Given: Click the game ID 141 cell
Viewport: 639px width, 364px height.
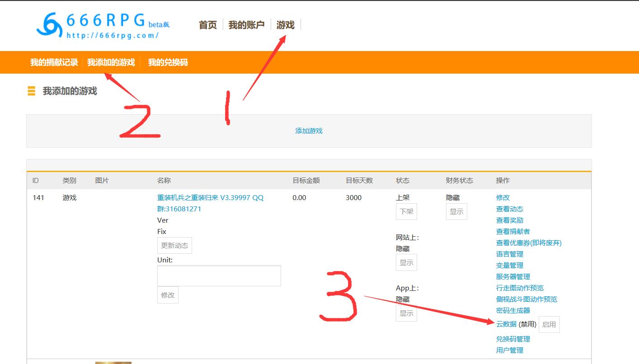Looking at the screenshot, I should click(38, 198).
